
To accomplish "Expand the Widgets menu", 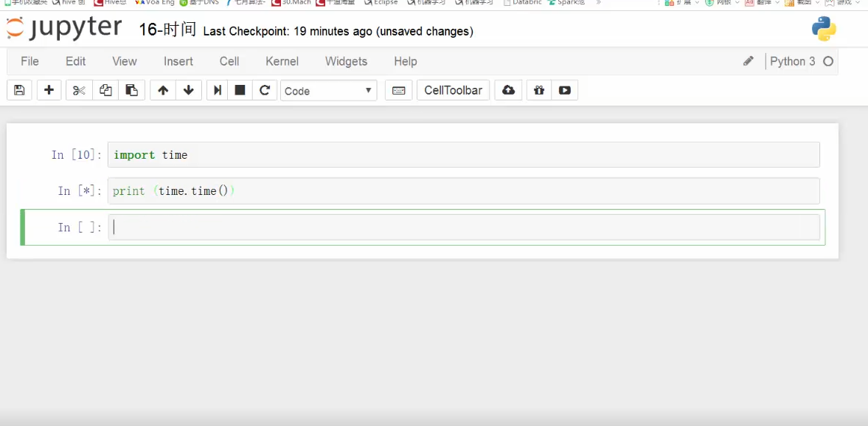I will click(x=346, y=61).
